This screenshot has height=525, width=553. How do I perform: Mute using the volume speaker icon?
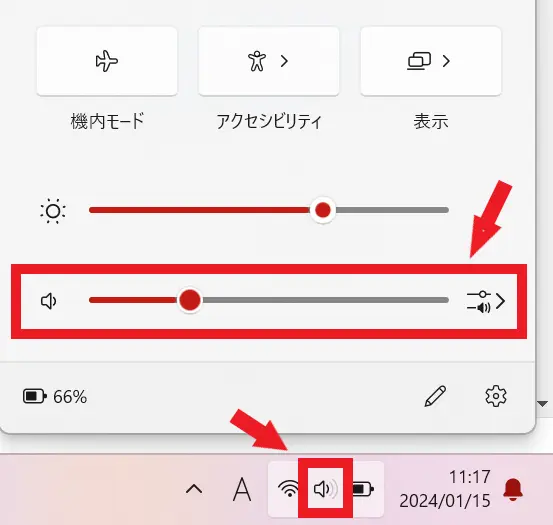pyautogui.click(x=49, y=301)
